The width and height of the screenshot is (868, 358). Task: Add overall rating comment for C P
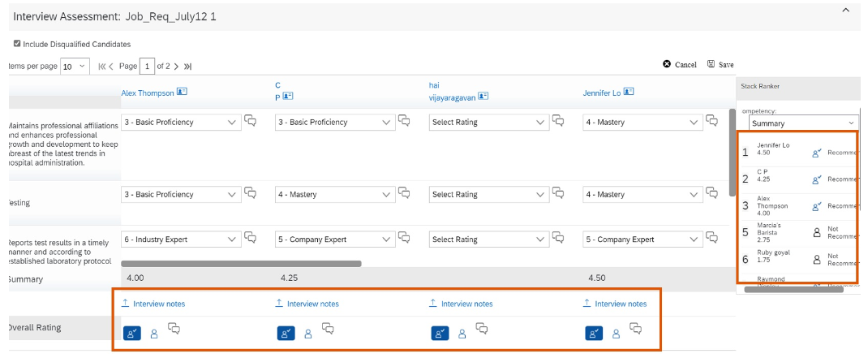click(328, 330)
